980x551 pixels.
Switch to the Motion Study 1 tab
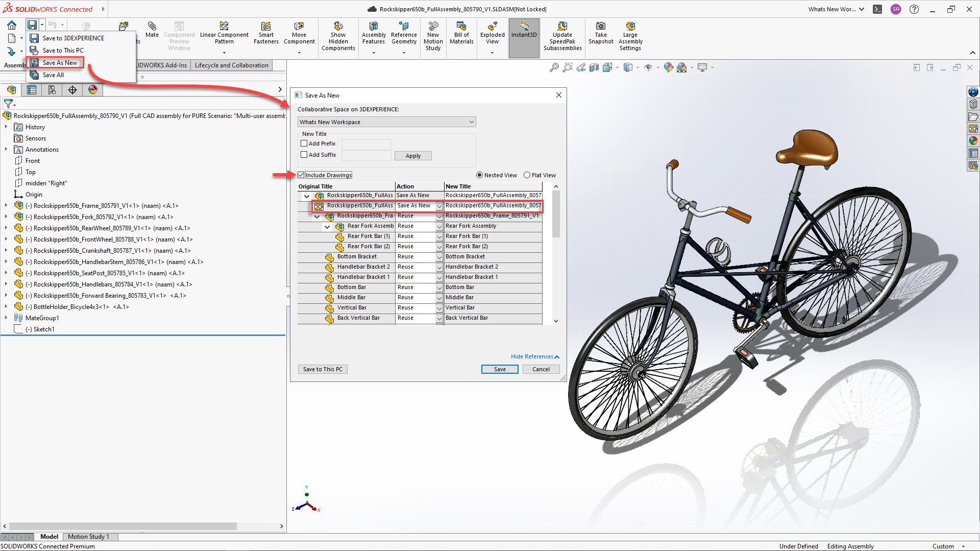coord(88,537)
